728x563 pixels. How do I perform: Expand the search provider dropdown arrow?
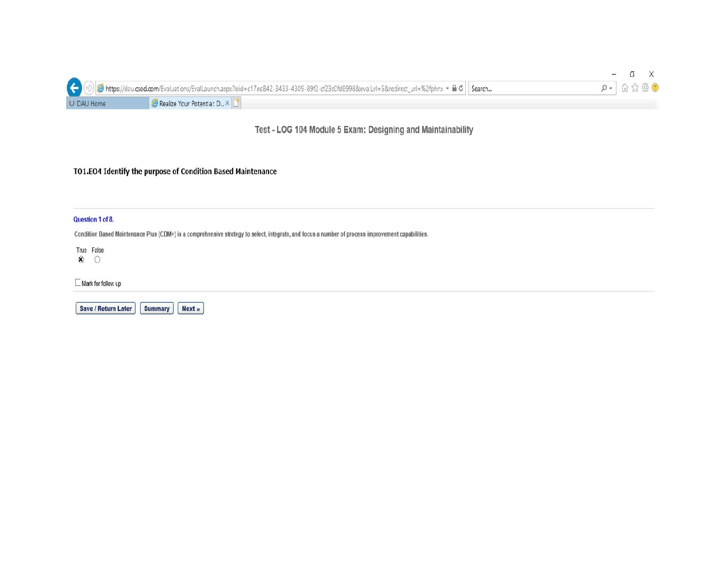[x=611, y=88]
